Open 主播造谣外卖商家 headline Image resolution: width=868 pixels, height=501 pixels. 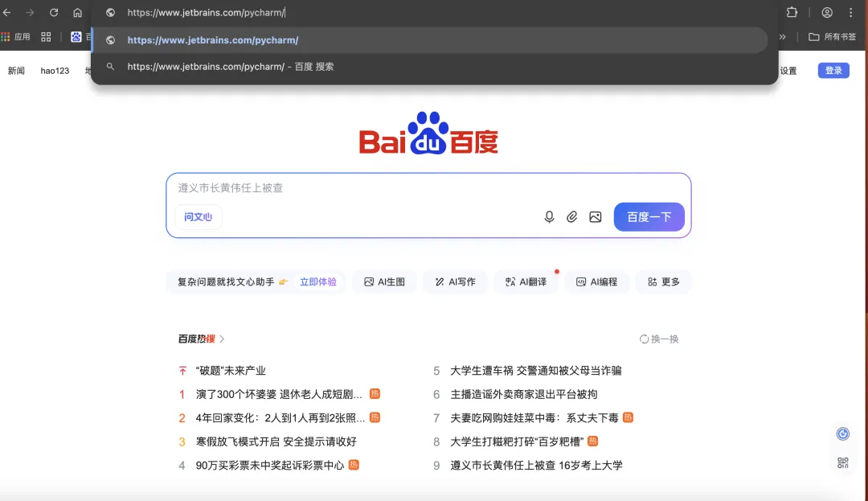(524, 394)
